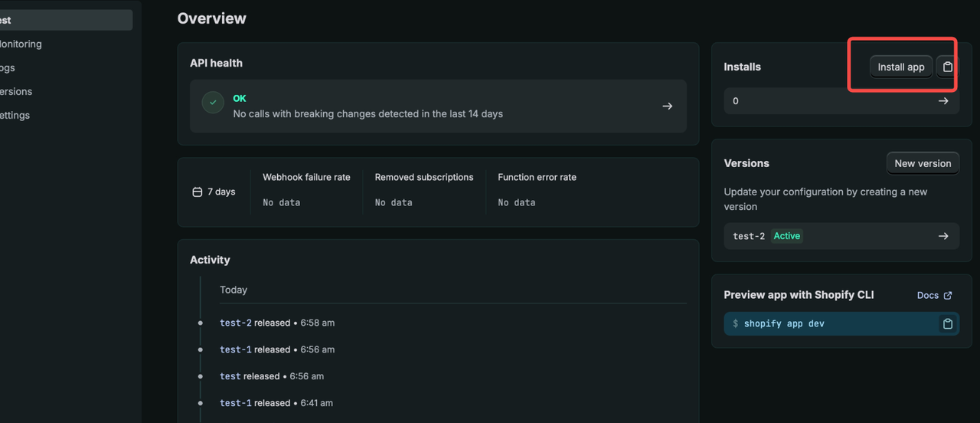Copy the shopify app dev command
The width and height of the screenshot is (980, 423).
[948, 323]
